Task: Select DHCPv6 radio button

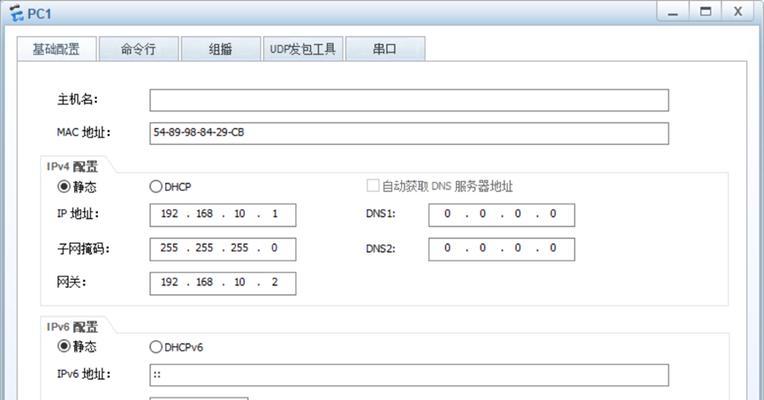Action: coord(156,347)
